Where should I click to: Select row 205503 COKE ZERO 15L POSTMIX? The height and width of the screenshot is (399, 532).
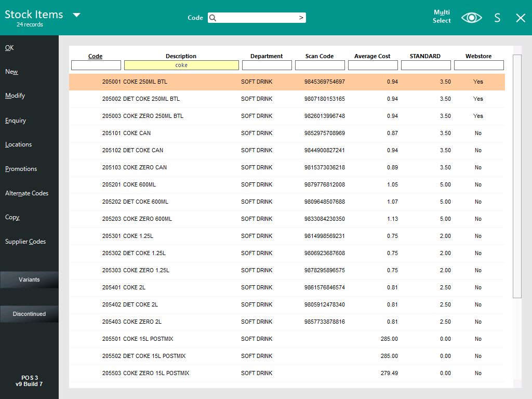pyautogui.click(x=287, y=373)
